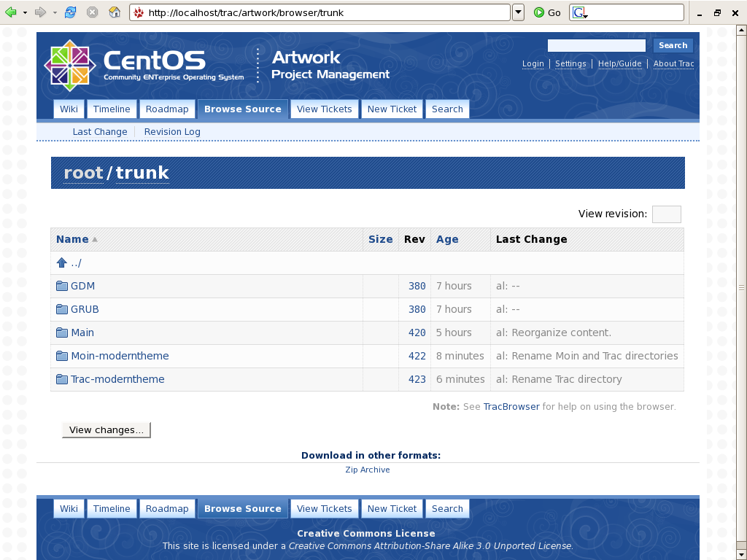Screen dimensions: 747x560
Task: Open the View Tickets tab in the header navigation
Action: point(324,109)
